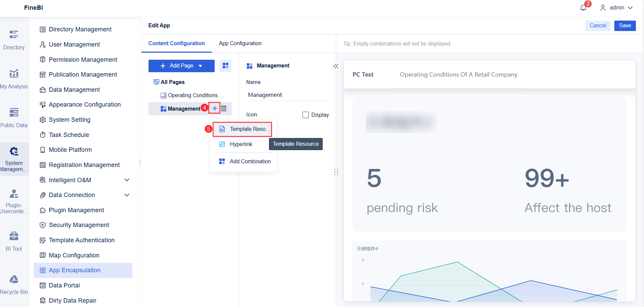
Task: Click the sidebar resize handle dots
Action: pyautogui.click(x=140, y=163)
